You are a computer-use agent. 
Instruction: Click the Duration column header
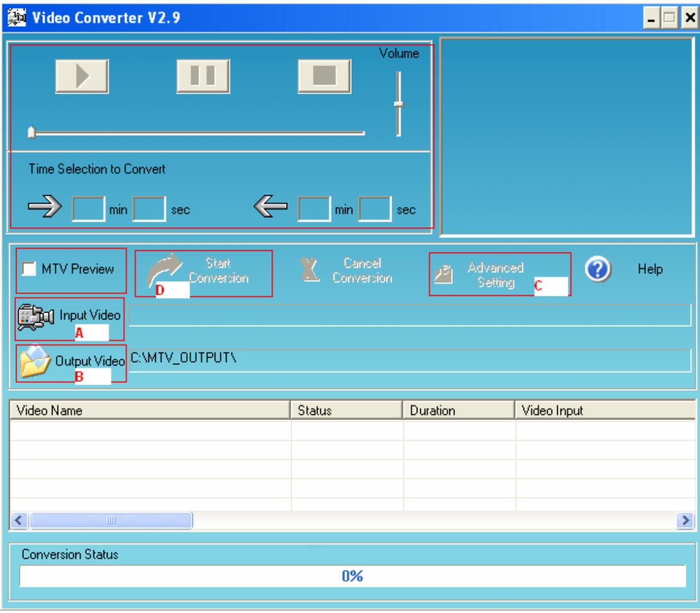point(460,410)
